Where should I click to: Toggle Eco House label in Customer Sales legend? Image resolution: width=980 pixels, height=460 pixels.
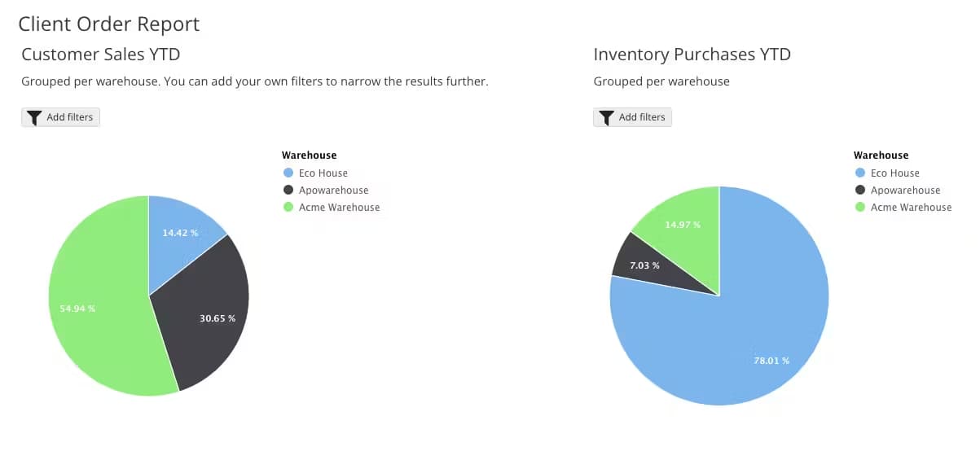pos(323,173)
